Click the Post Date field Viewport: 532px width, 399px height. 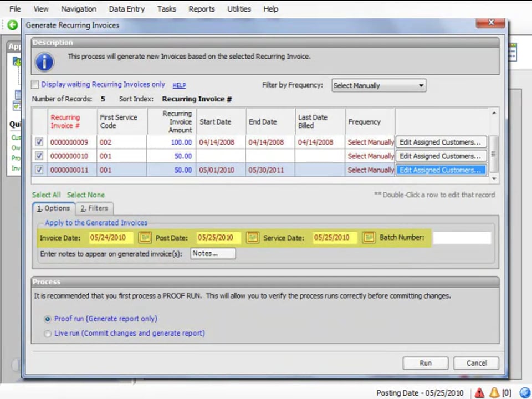point(218,238)
